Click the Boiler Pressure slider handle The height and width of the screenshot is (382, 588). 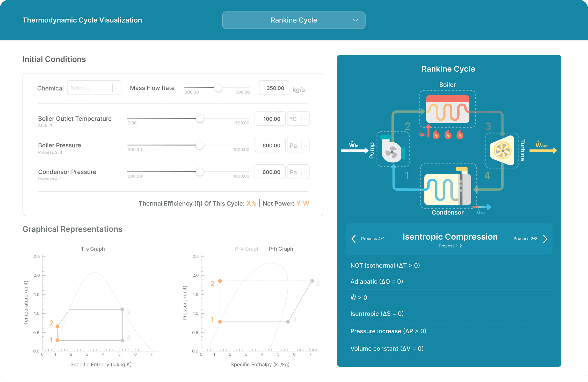coord(200,145)
